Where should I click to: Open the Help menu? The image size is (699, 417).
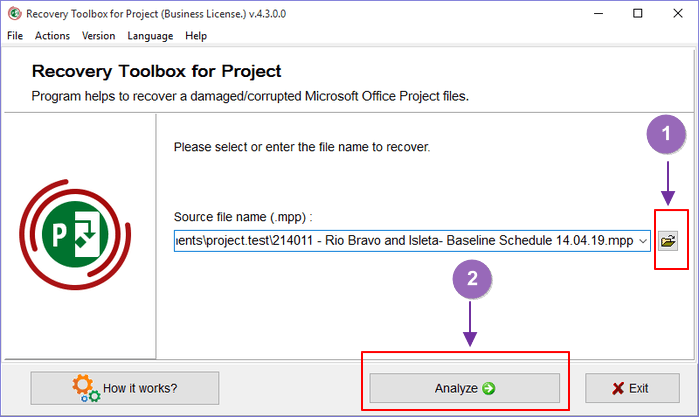click(196, 36)
